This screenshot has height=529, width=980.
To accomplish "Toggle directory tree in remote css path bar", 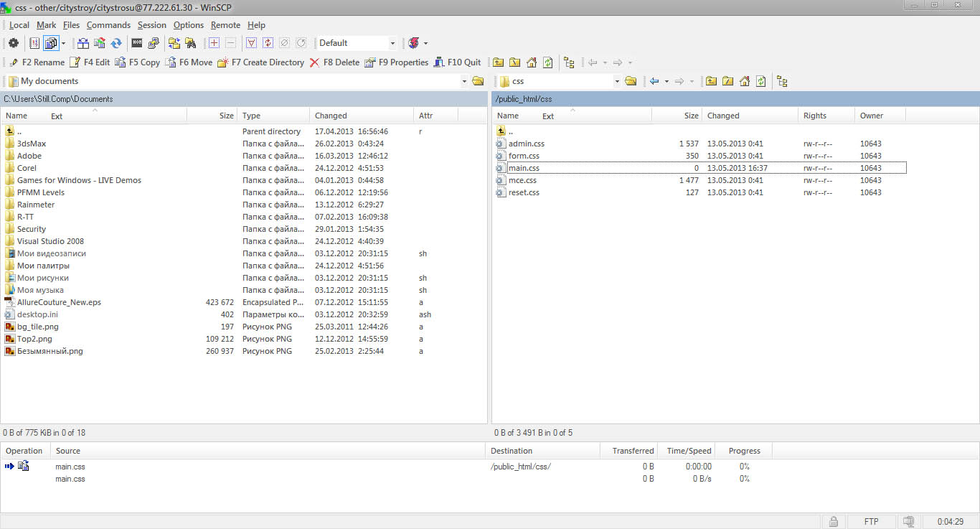I will click(782, 81).
